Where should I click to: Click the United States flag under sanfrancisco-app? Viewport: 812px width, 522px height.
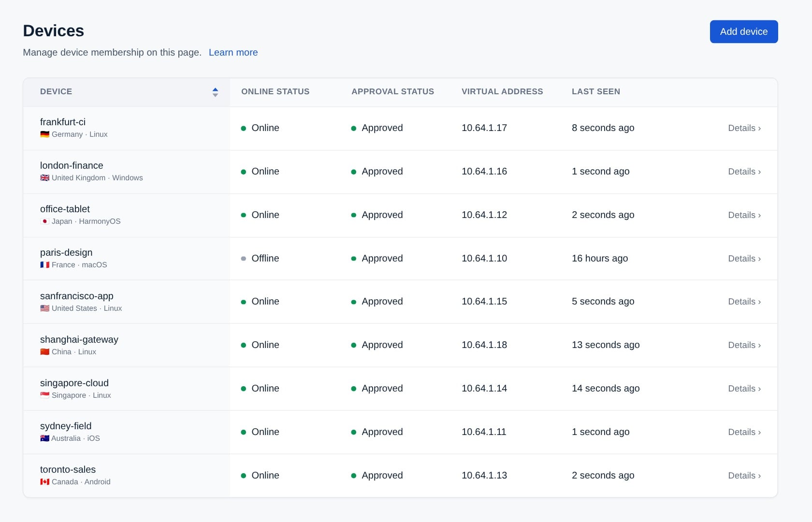(x=44, y=308)
